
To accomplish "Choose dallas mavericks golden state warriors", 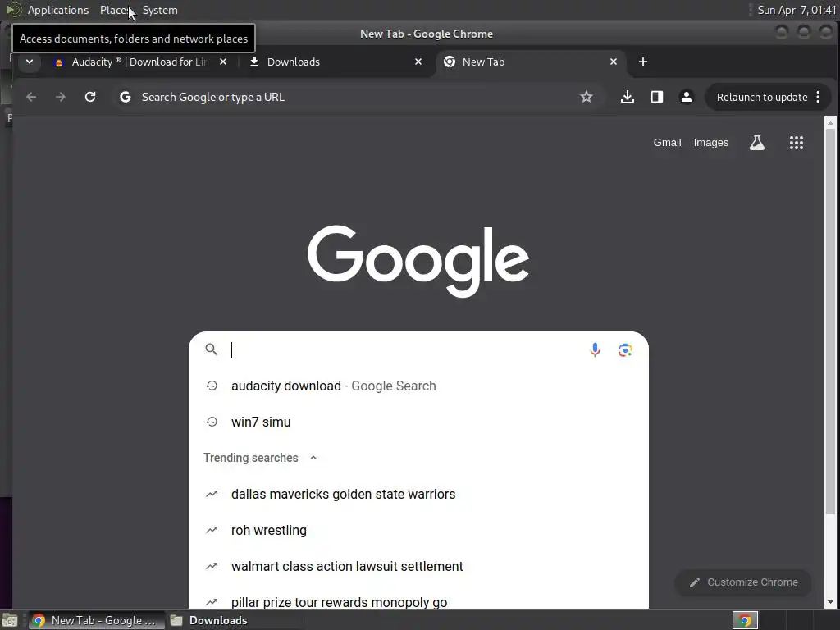I will 418,494.
